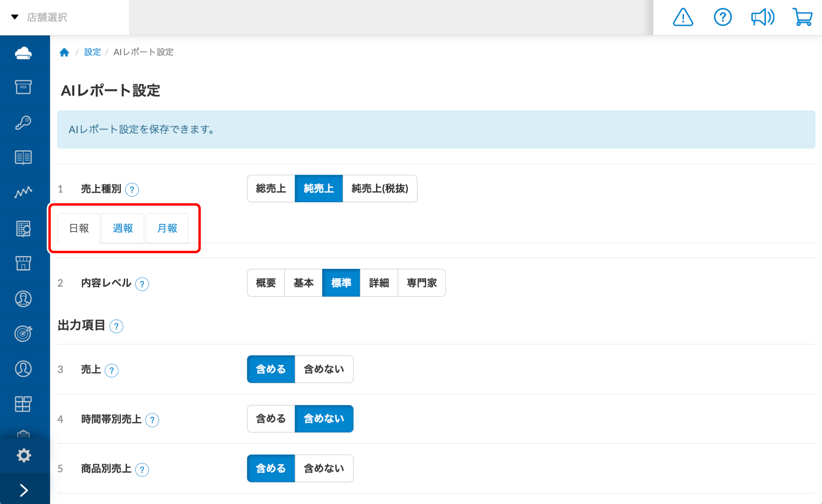Switch to the 週報 tab
Image resolution: width=822 pixels, height=504 pixels.
point(123,228)
